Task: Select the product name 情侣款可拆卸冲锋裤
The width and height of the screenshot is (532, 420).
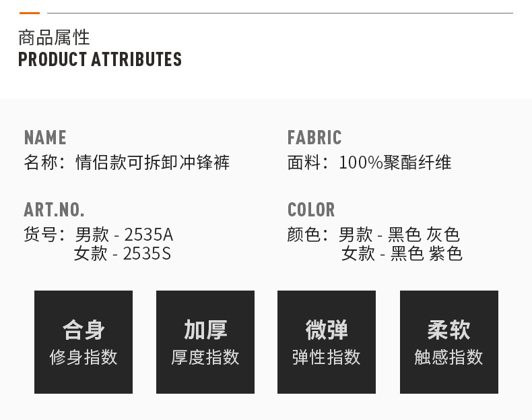Action: (152, 162)
